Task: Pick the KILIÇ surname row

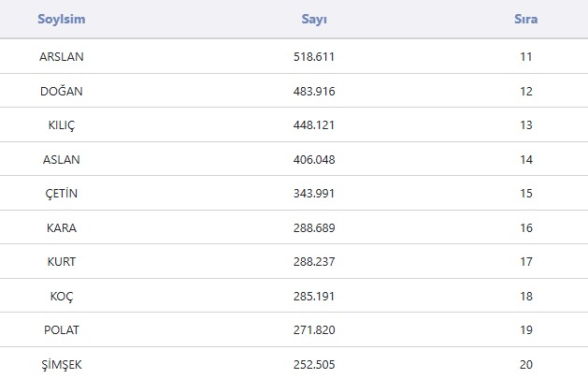Action: [62, 125]
